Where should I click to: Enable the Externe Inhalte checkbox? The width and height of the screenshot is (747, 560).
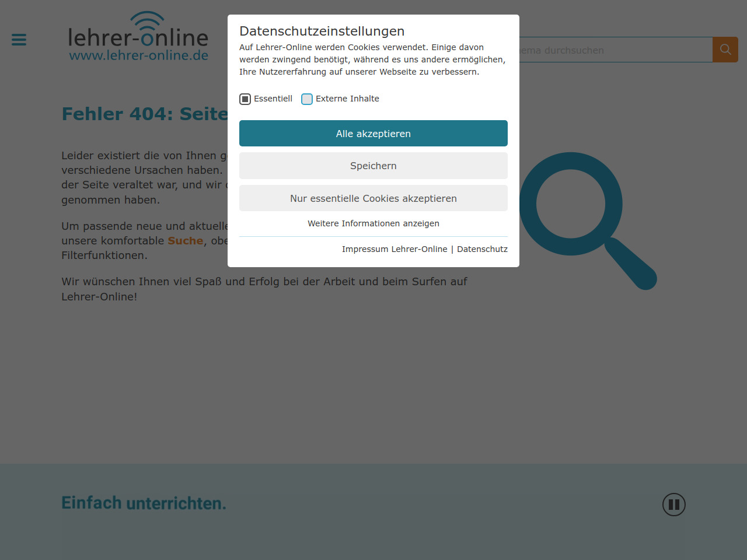(307, 99)
